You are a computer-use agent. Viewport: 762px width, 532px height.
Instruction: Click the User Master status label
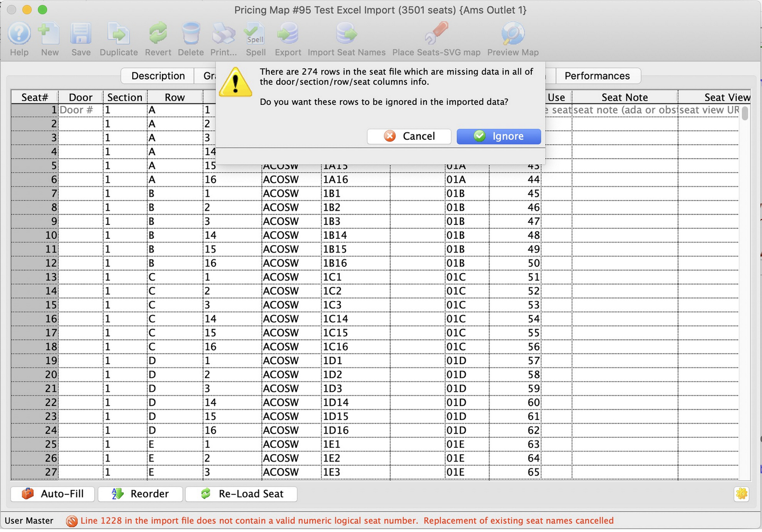point(29,521)
